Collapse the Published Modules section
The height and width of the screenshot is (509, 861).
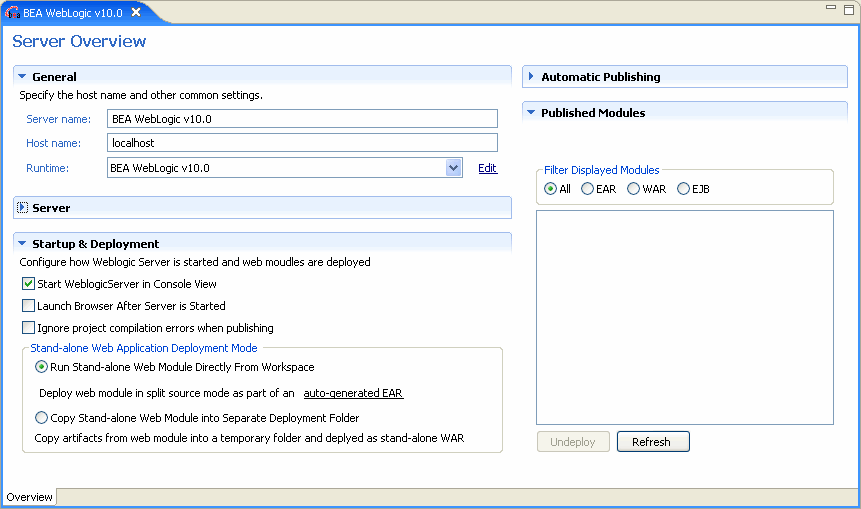click(x=531, y=113)
